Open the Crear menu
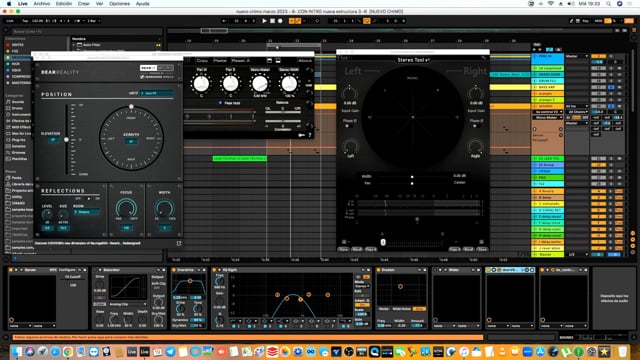The width and height of the screenshot is (640, 360). click(x=84, y=4)
